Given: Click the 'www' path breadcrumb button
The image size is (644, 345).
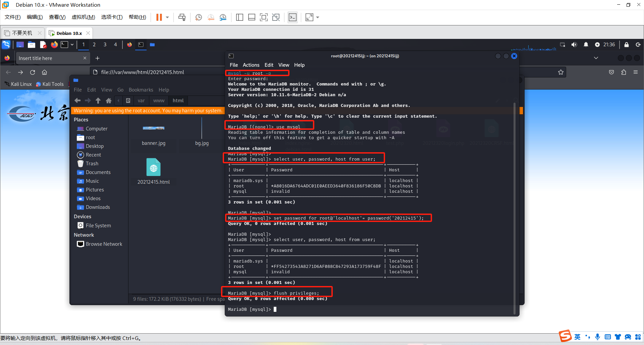Looking at the screenshot, I should (159, 101).
